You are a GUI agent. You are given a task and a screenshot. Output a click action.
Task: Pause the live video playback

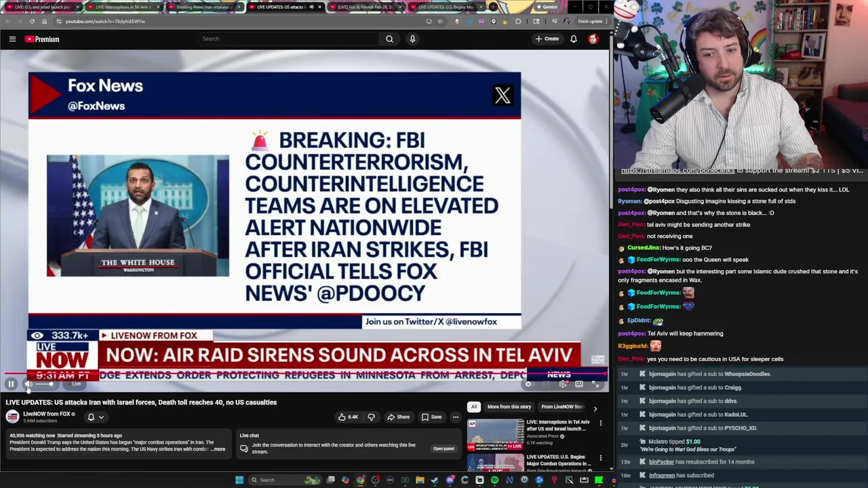tap(11, 384)
